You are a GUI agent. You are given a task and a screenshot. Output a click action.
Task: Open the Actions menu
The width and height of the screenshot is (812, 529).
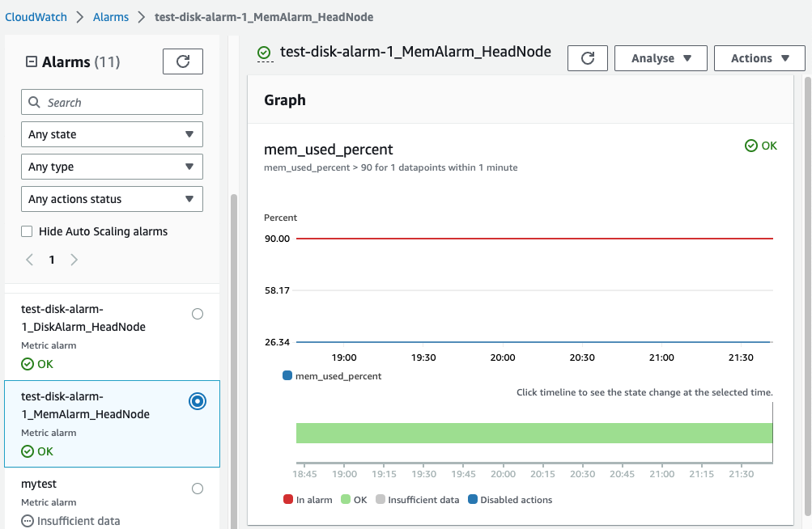point(759,58)
